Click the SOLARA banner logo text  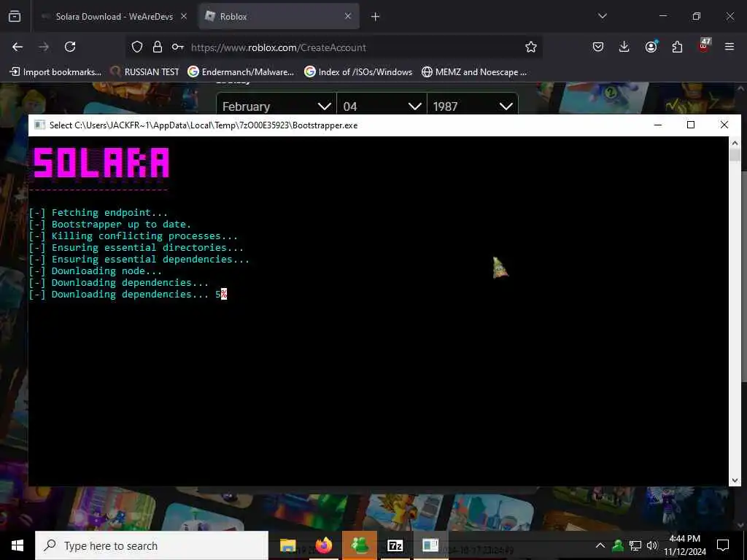coord(101,163)
